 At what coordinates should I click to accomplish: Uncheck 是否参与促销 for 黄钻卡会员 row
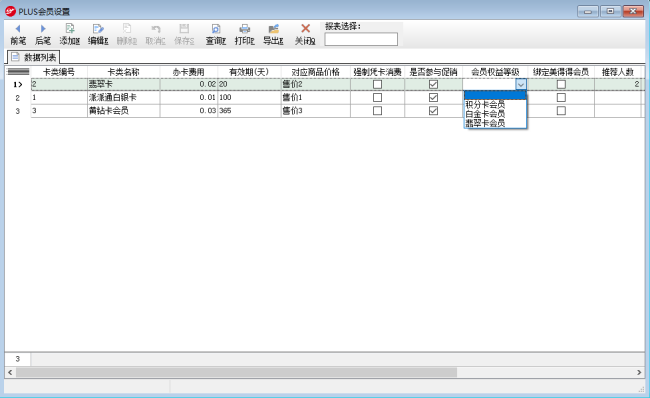(433, 111)
